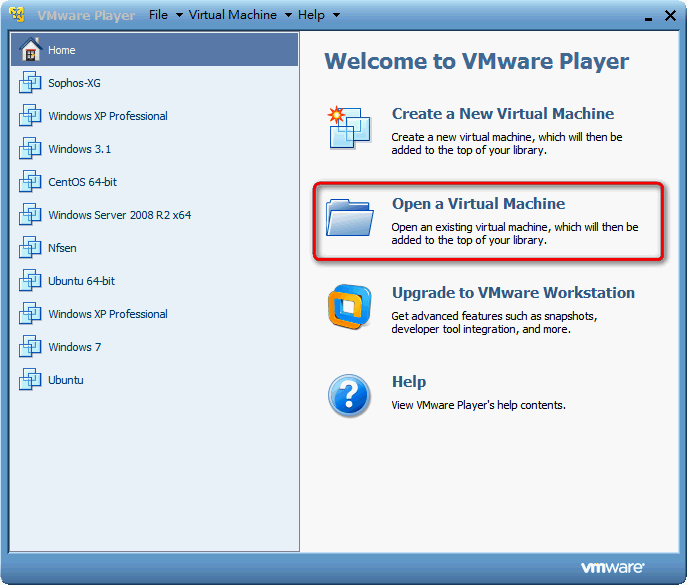Select Windows Server 2008 R2 x64 entry
This screenshot has height=585, width=687.
click(154, 215)
